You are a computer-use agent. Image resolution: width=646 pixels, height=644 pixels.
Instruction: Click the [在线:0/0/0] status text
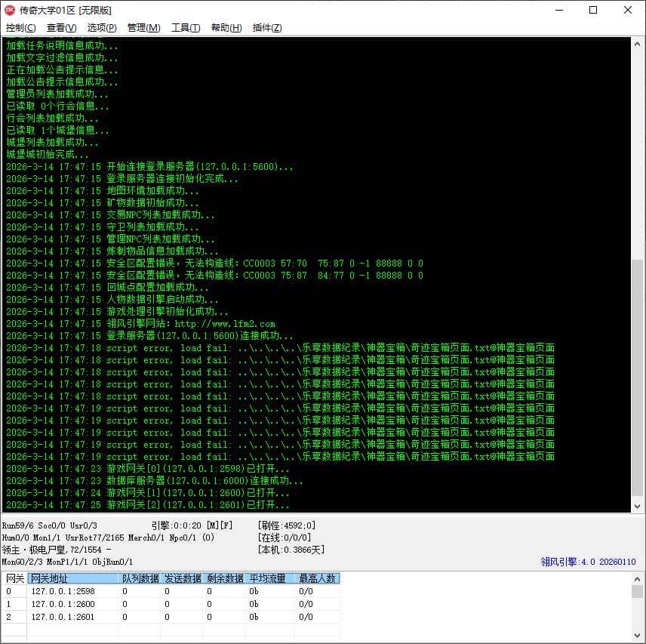285,538
